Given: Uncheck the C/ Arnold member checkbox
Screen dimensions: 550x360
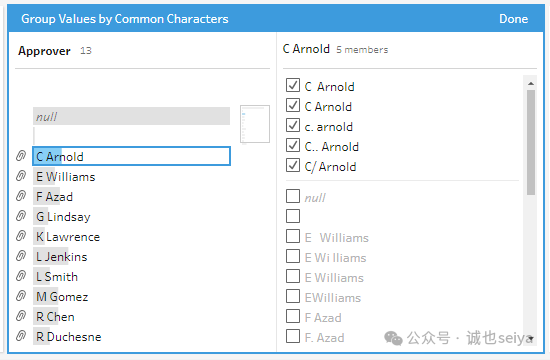Looking at the screenshot, I should tap(293, 165).
